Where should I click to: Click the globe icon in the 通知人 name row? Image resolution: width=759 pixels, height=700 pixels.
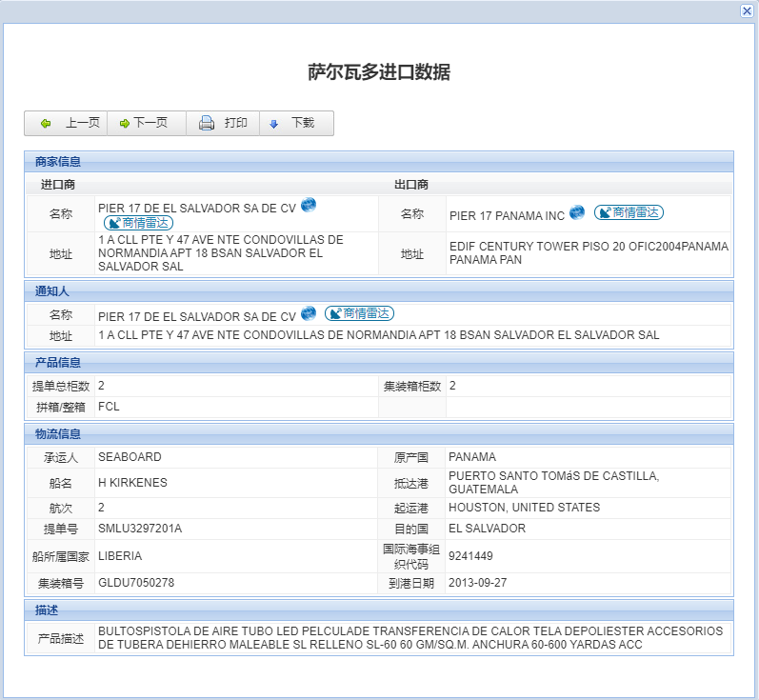click(309, 313)
